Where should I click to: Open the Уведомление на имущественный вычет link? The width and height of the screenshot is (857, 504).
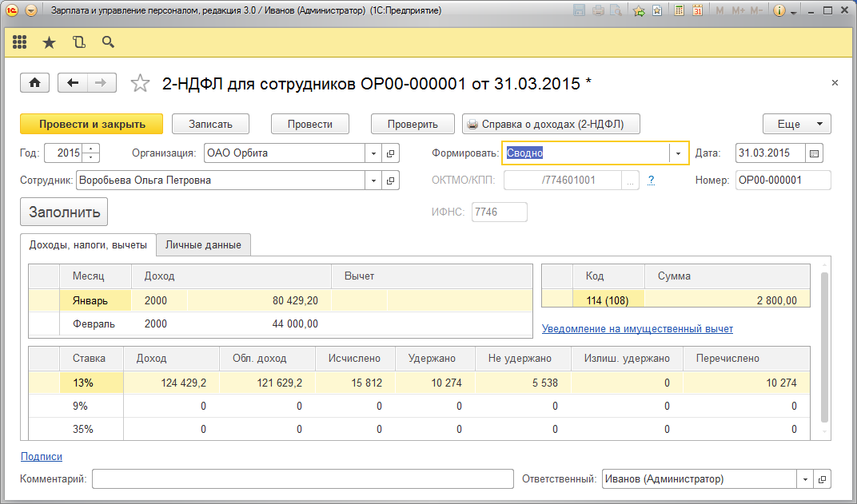637,328
